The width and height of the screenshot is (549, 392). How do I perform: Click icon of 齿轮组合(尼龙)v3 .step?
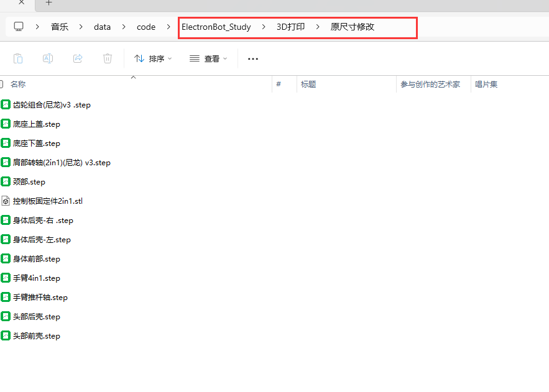5,104
